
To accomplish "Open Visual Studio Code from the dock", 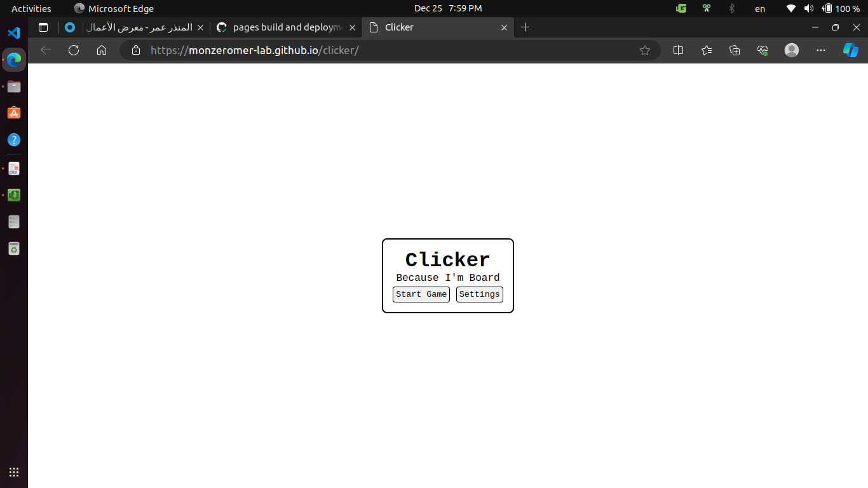I will tap(14, 33).
